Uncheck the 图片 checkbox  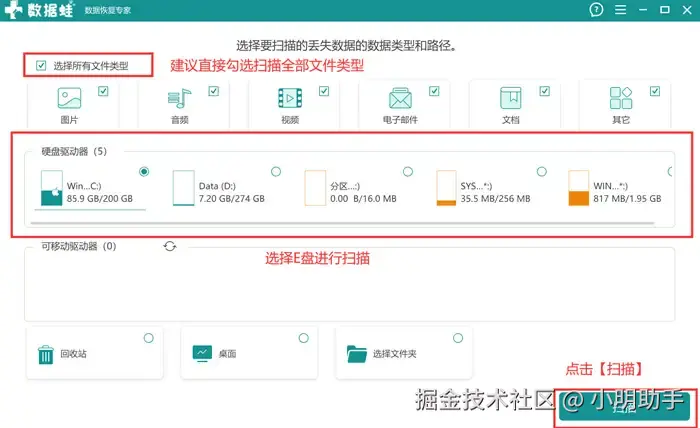[103, 91]
